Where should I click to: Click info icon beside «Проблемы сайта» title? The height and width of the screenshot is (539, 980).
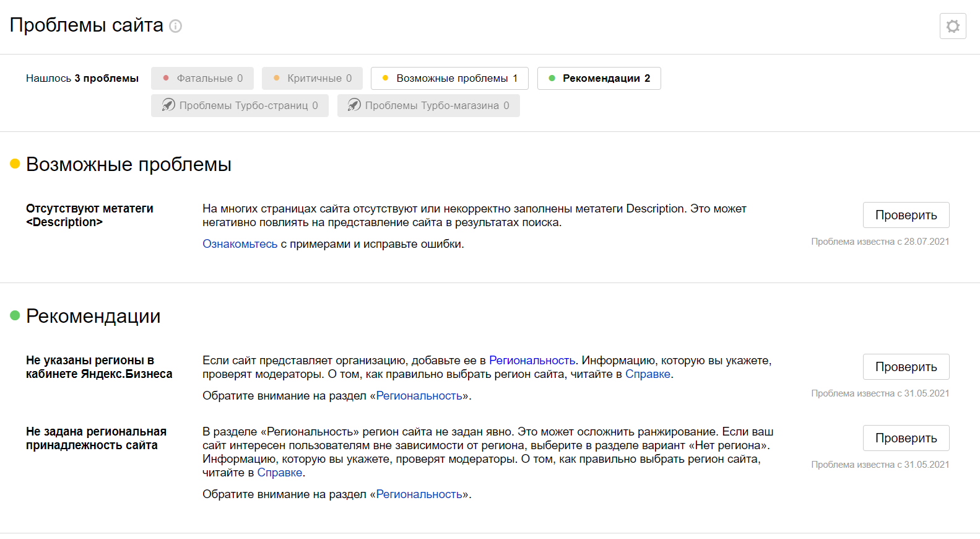pos(176,26)
